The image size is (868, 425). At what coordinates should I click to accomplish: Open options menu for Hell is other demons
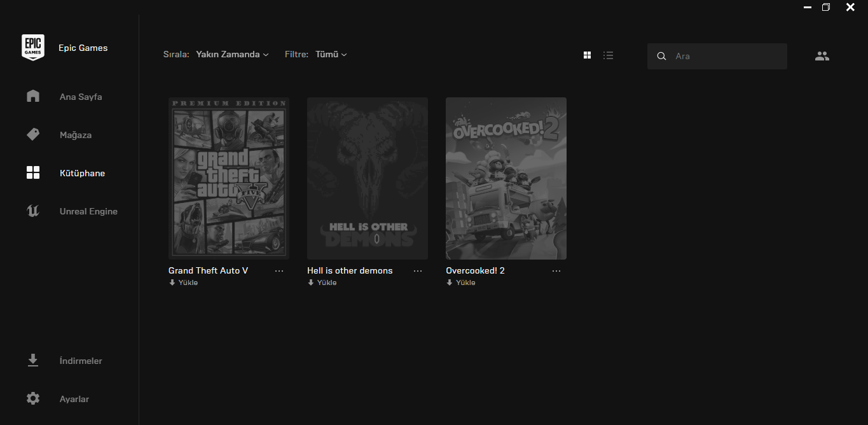coord(418,271)
